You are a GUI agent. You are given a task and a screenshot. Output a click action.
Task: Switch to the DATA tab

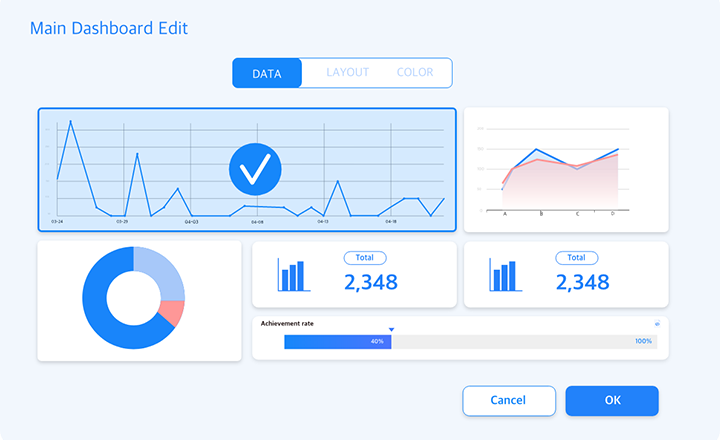pos(267,73)
